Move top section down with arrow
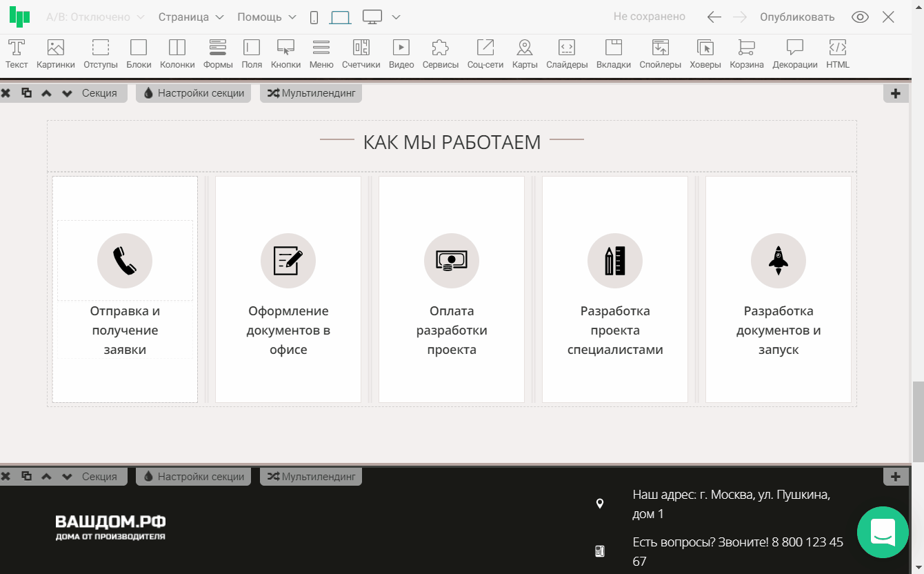Viewport: 924px width, 574px height. [67, 93]
